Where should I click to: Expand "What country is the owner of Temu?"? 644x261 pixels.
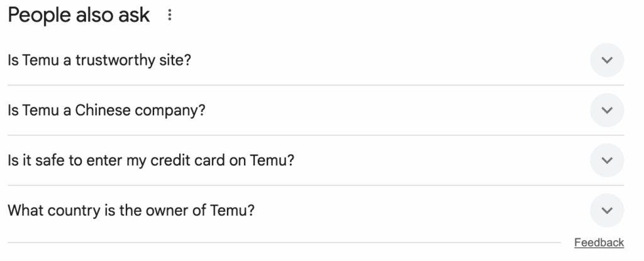coord(316,211)
